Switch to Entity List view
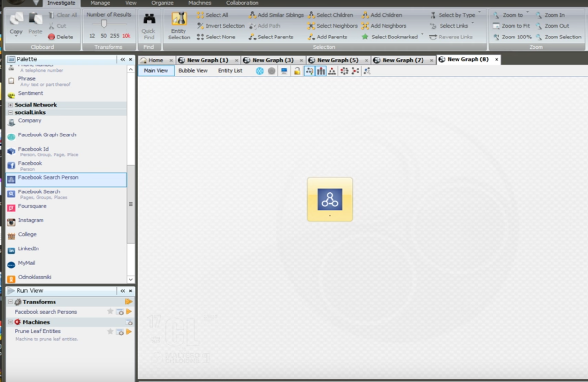 (x=230, y=71)
